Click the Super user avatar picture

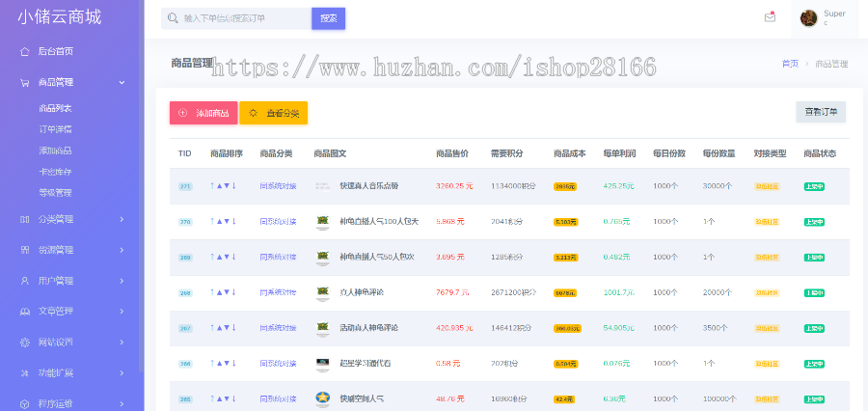click(808, 18)
